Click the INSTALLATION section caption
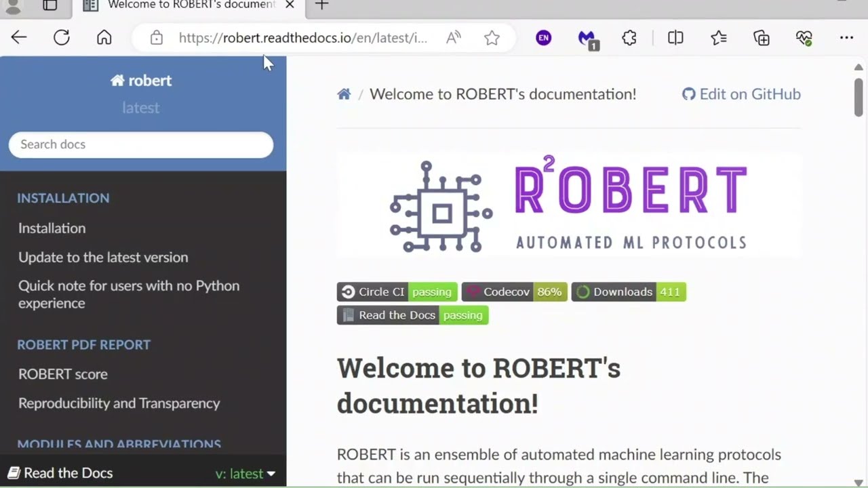 point(63,198)
